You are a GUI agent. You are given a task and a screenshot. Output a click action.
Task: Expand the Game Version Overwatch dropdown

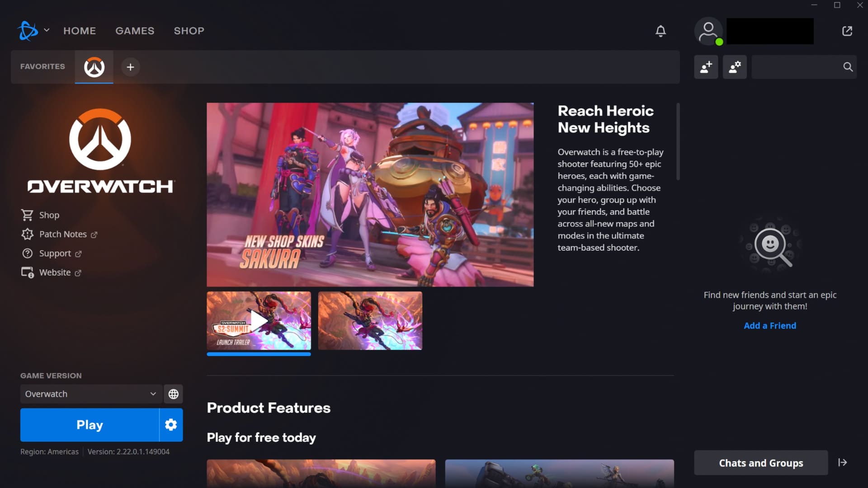[90, 394]
